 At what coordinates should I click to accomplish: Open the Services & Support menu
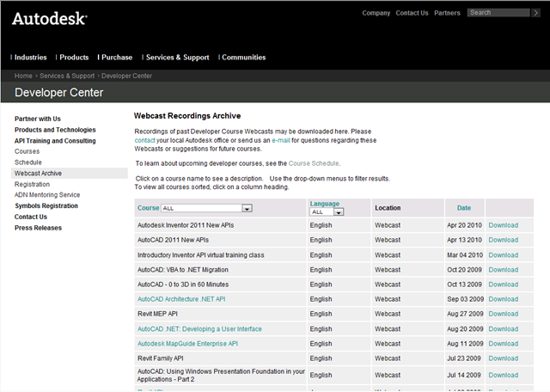(176, 58)
